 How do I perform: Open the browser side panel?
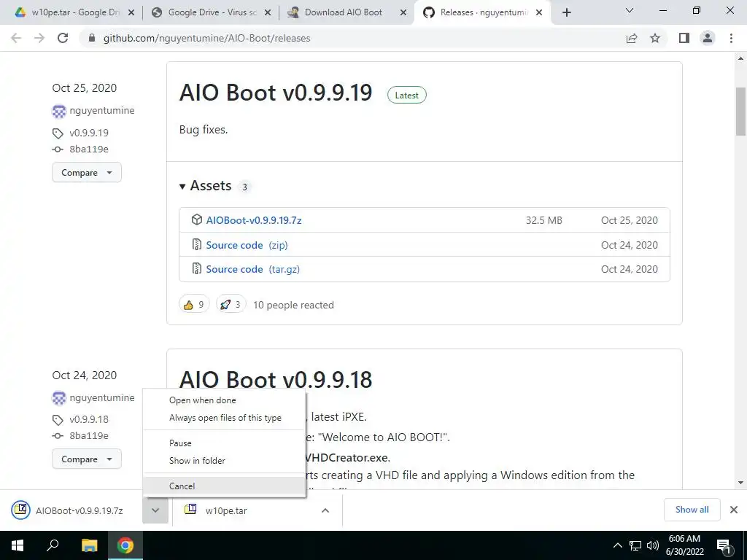click(684, 38)
